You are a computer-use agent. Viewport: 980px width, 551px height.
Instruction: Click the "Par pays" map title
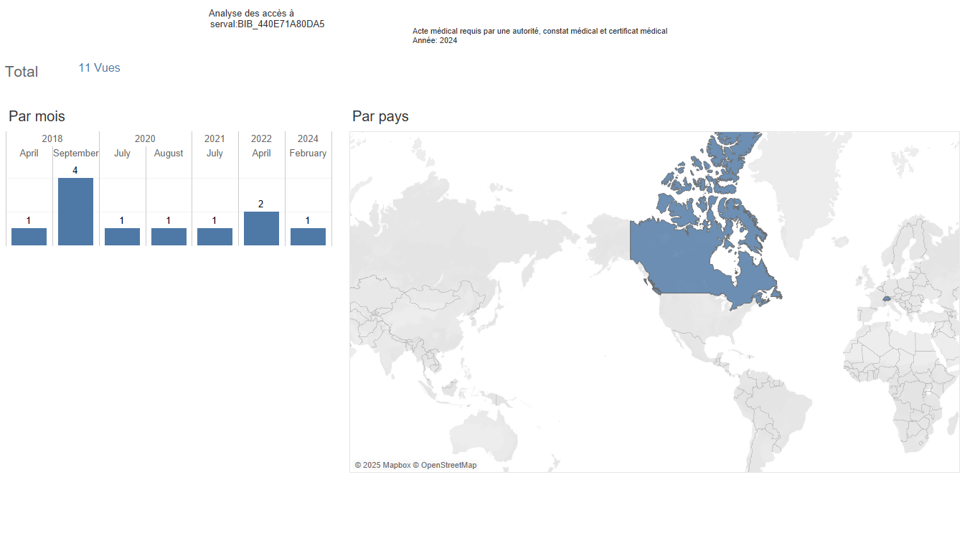[380, 116]
